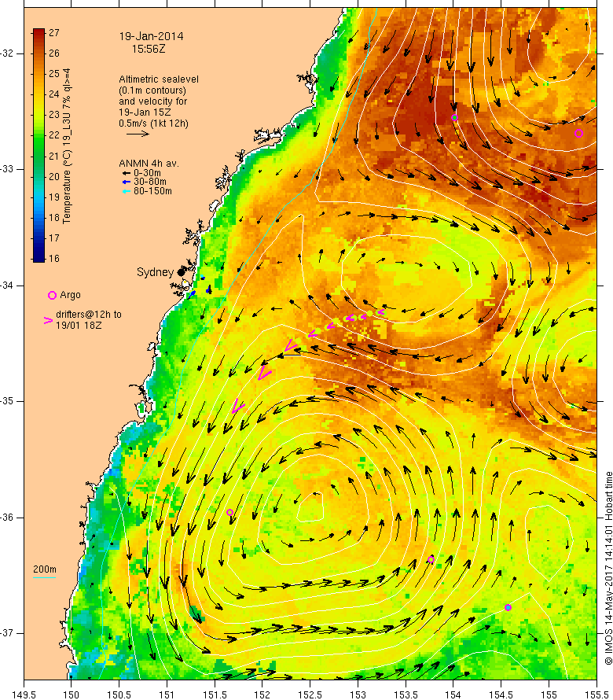
Task: Click the -32 latitude axis label
Action: coord(7,53)
